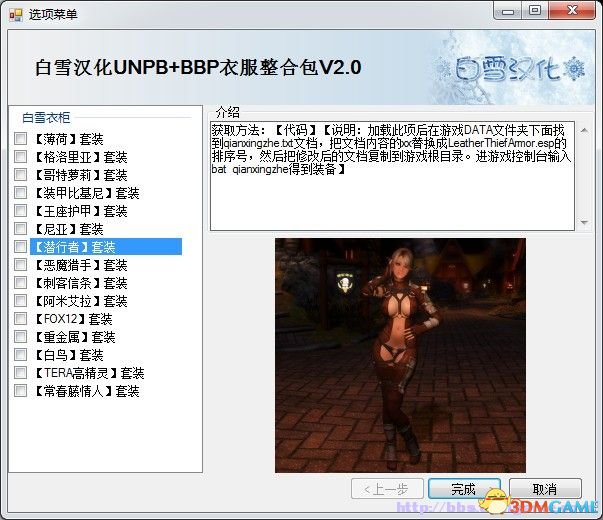Click the description box scroll-down arrow
The width and height of the screenshot is (603, 520).
(584, 222)
